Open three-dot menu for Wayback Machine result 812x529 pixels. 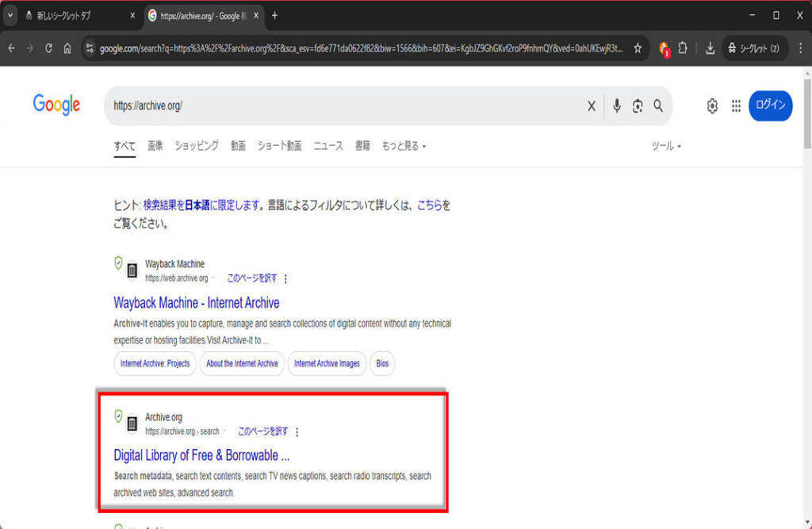[x=286, y=278]
